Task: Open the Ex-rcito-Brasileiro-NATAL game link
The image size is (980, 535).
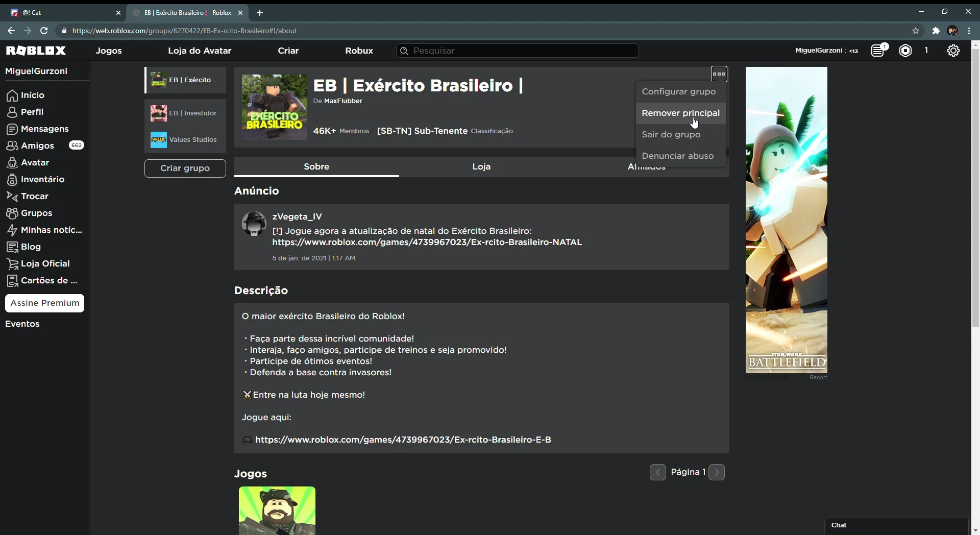Action: [x=427, y=242]
